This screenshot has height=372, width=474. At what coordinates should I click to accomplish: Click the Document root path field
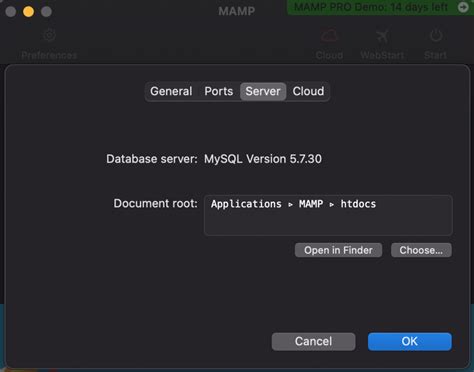click(x=328, y=215)
